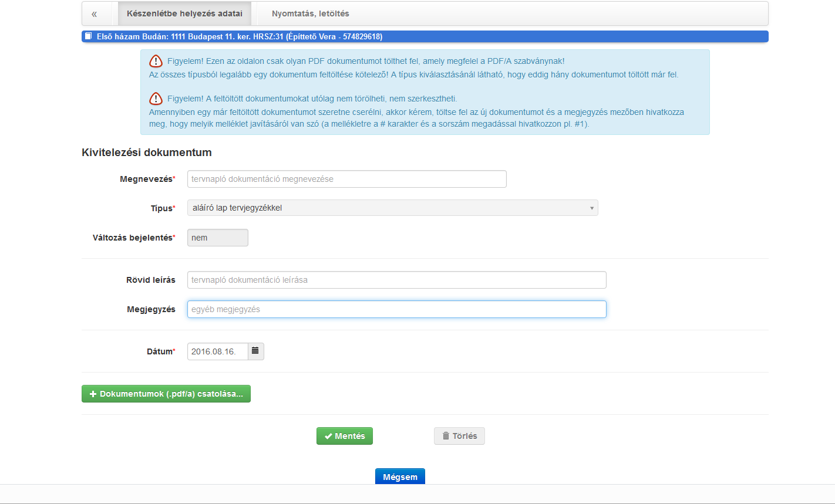Image resolution: width=835 pixels, height=504 pixels.
Task: Attach documents with Dokumentumok (.pdf/a) csatolása button
Action: [x=166, y=394]
